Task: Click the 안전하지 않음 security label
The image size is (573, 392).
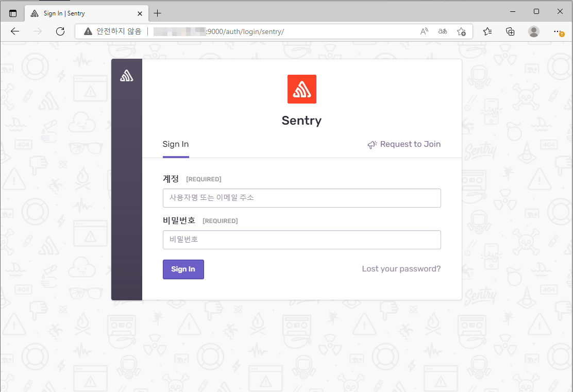Action: [119, 31]
